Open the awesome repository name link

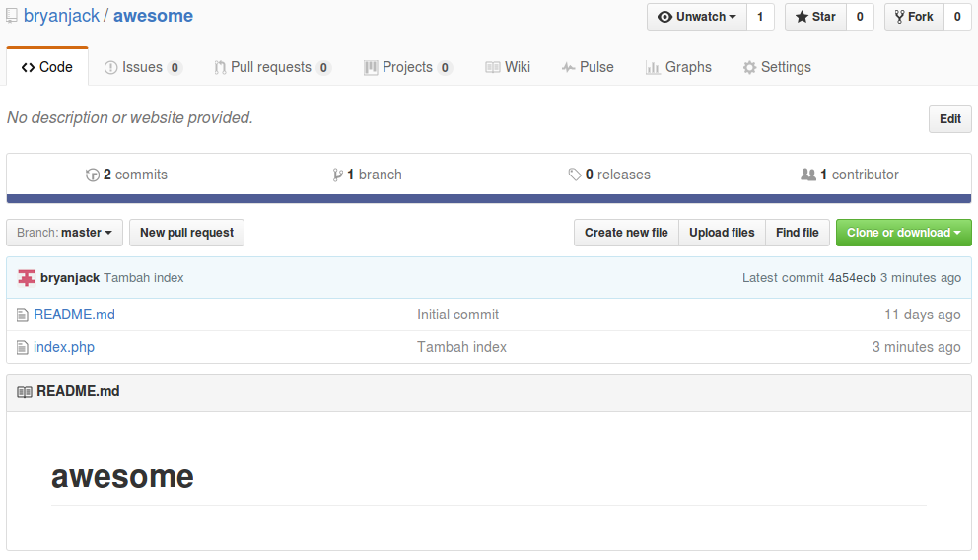click(x=153, y=16)
